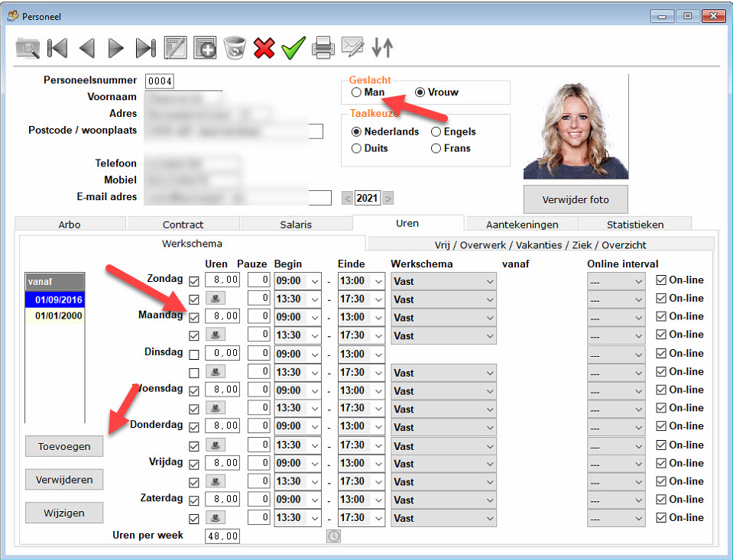Jump to the first personnel record

tap(57, 48)
